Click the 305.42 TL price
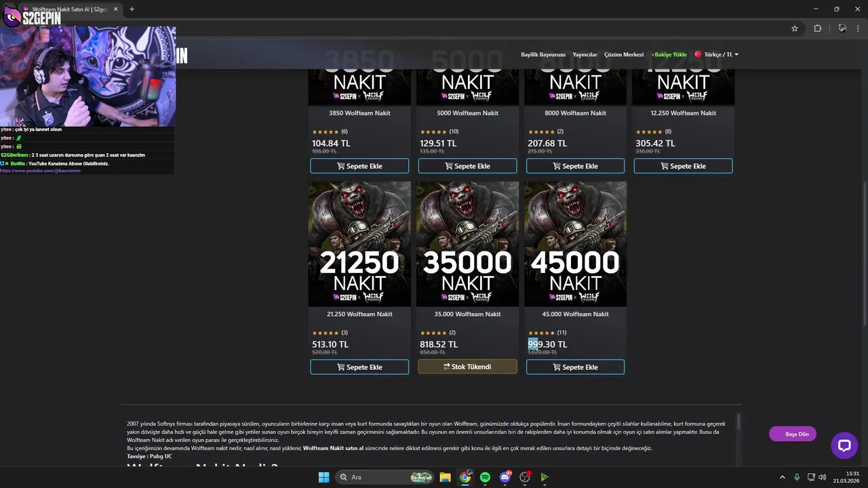The image size is (868, 488). pyautogui.click(x=655, y=143)
